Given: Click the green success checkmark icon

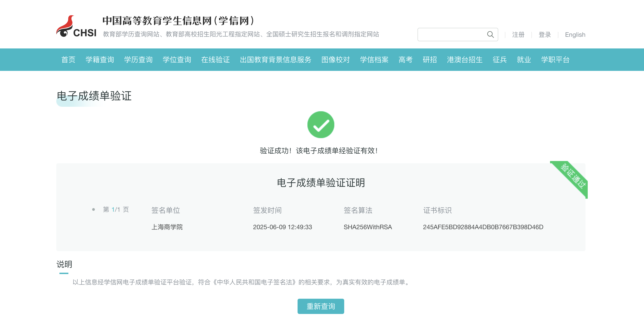Looking at the screenshot, I should click(x=320, y=124).
